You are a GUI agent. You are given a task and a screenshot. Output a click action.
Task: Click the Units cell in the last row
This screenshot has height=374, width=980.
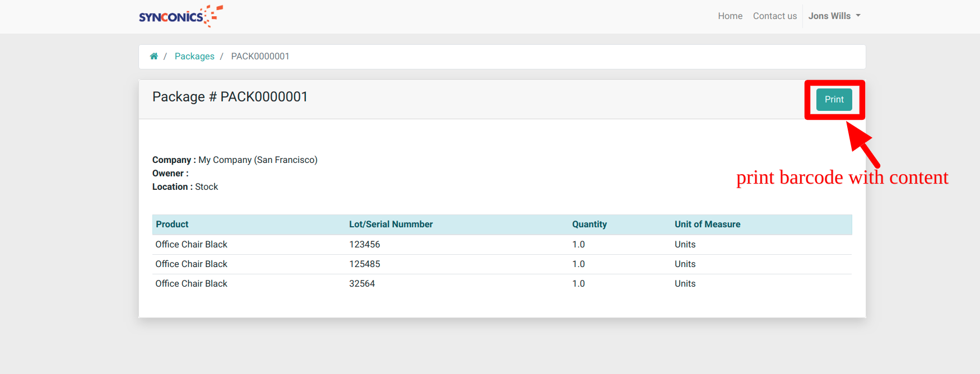pos(685,284)
